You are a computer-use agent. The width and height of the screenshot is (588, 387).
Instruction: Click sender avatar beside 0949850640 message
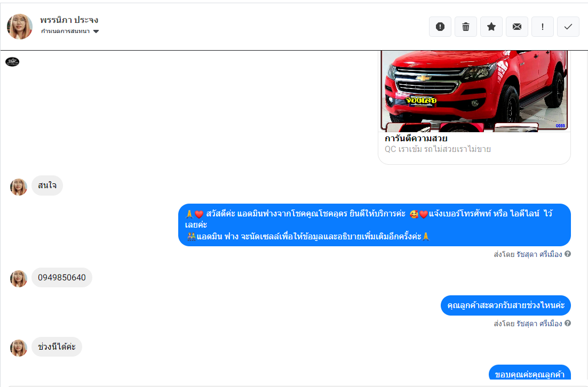click(18, 279)
